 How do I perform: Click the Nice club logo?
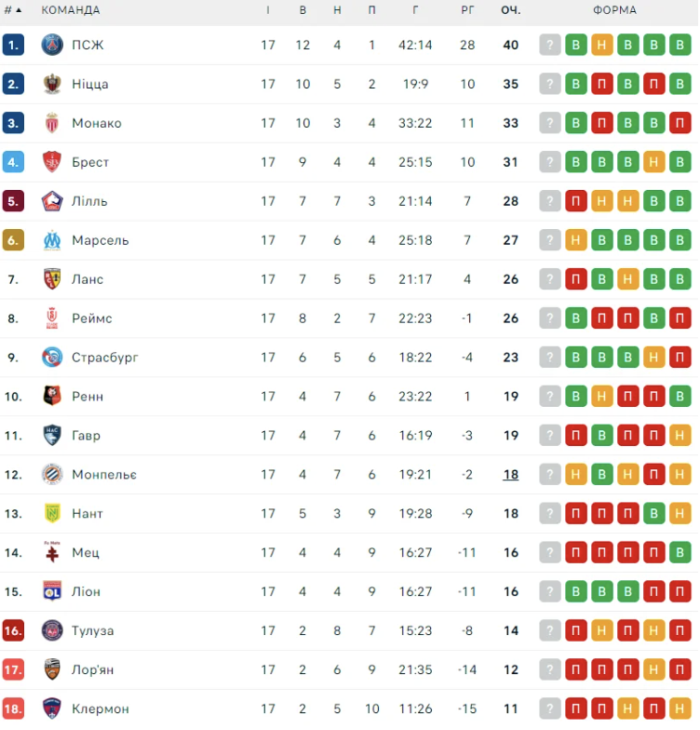[52, 84]
